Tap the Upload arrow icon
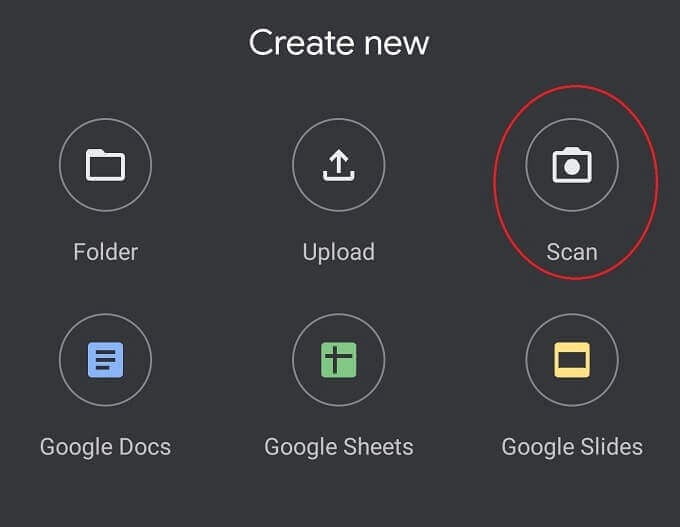The height and width of the screenshot is (527, 680). click(339, 165)
